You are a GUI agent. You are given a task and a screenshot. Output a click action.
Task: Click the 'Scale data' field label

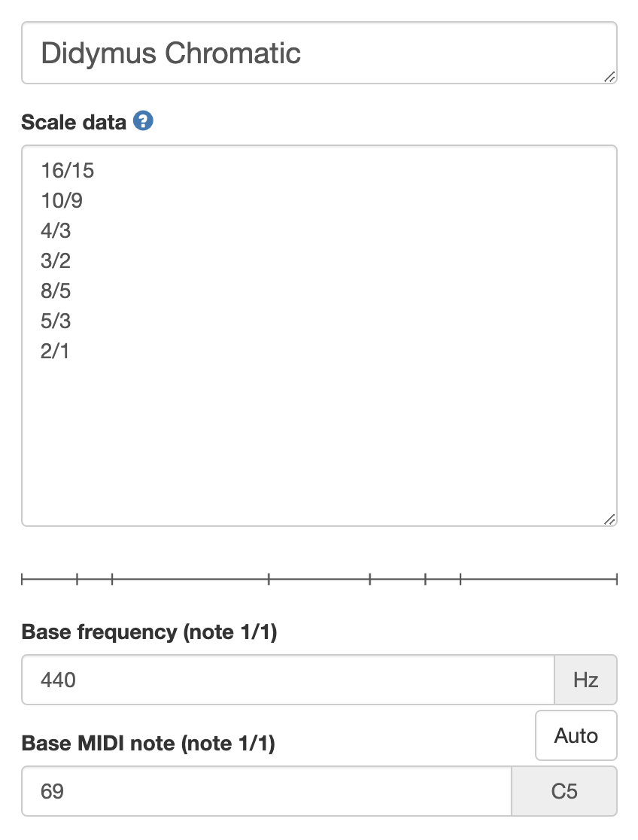[74, 122]
